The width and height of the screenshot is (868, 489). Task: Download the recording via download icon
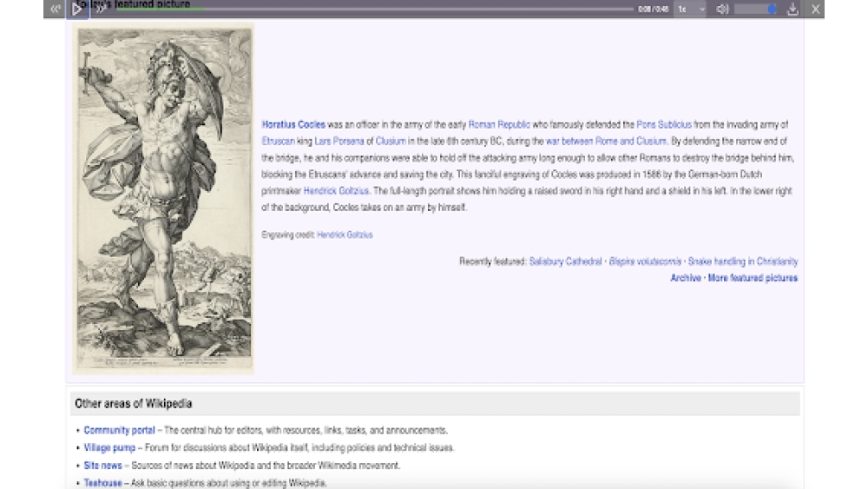click(792, 9)
